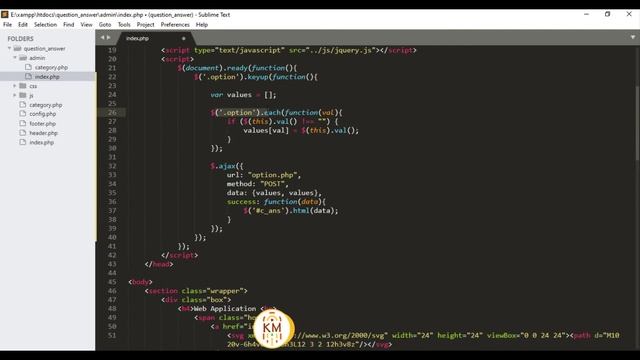Image resolution: width=640 pixels, height=360 pixels.
Task: Minimize the Sublime Text window
Action: pos(587,14)
